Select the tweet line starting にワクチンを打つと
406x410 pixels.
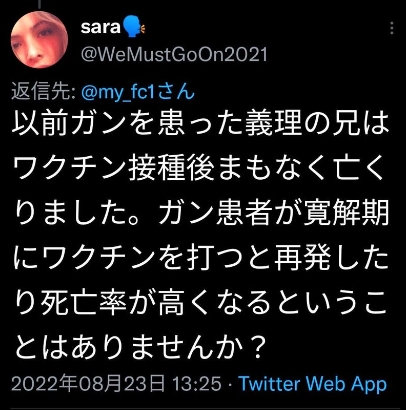point(201,258)
